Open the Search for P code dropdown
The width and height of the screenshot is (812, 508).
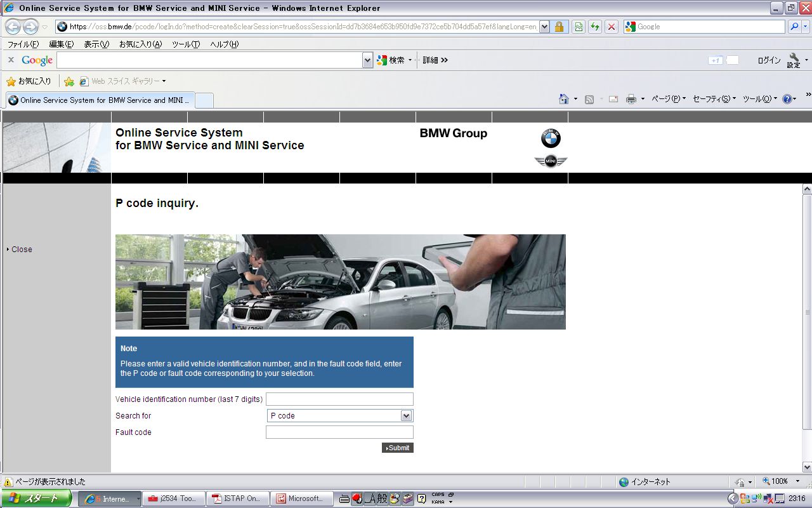[x=407, y=416]
